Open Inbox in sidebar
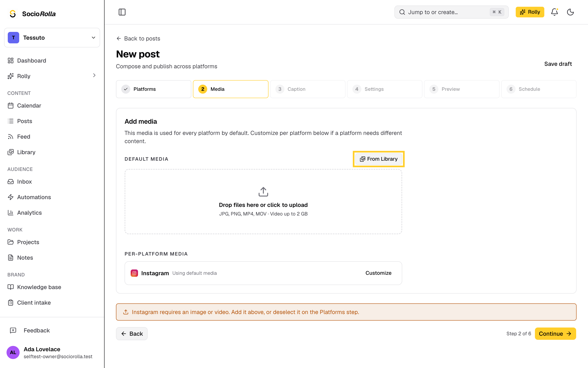The height and width of the screenshot is (368, 588). click(52, 182)
